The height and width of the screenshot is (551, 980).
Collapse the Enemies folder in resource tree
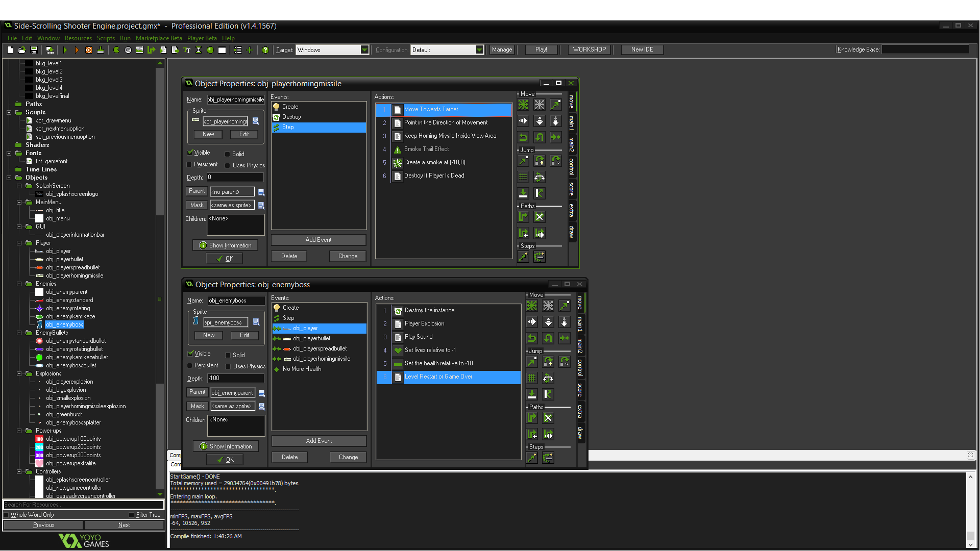click(x=19, y=284)
